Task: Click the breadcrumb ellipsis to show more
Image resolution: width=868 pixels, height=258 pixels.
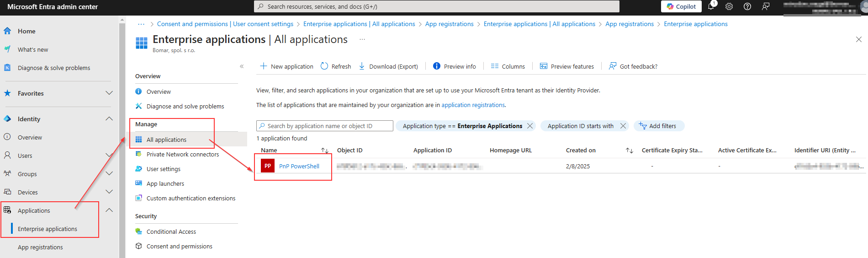Action: (141, 24)
